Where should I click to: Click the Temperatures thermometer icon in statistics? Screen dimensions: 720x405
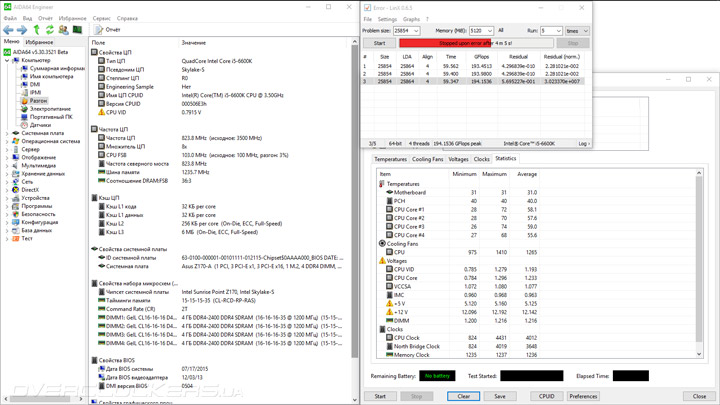(382, 184)
